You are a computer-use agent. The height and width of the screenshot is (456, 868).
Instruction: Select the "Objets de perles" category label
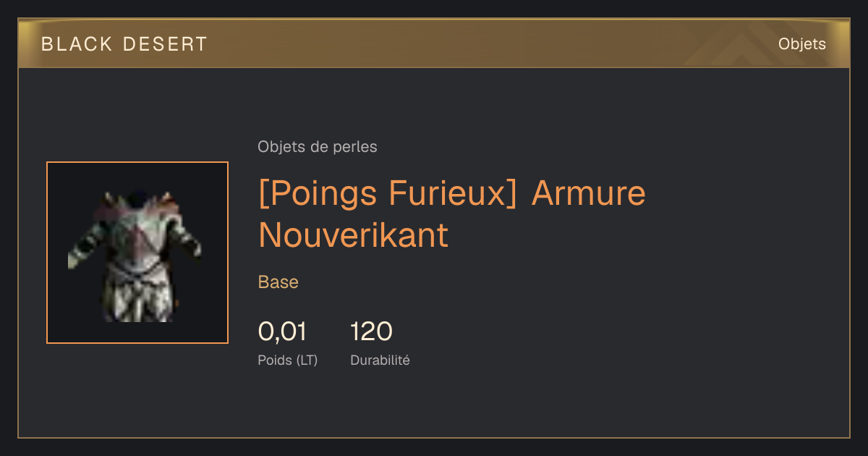[318, 147]
